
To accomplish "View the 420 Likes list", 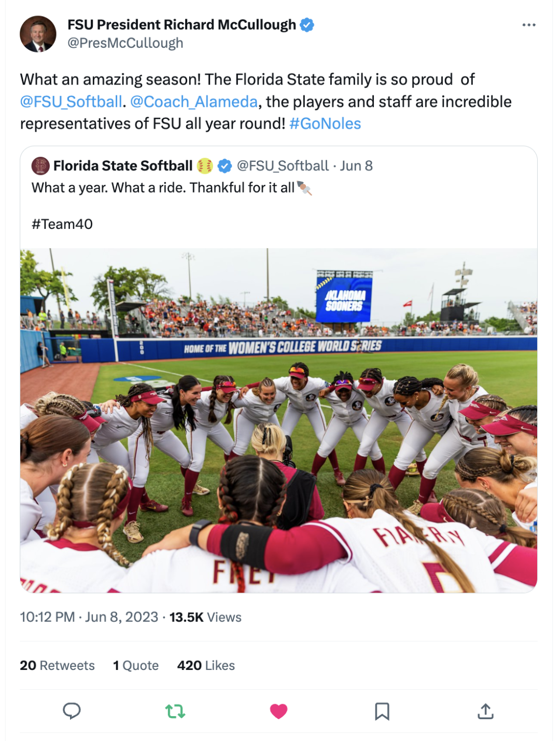I will [x=206, y=665].
